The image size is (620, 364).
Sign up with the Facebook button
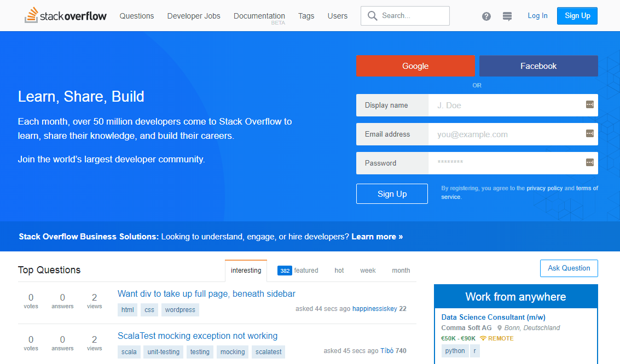[538, 66]
